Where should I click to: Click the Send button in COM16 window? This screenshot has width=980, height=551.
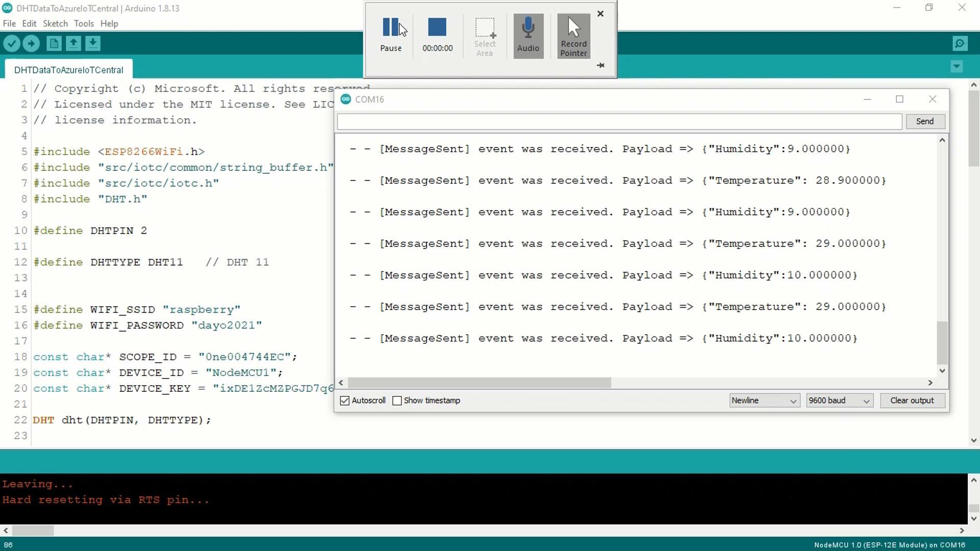point(925,121)
